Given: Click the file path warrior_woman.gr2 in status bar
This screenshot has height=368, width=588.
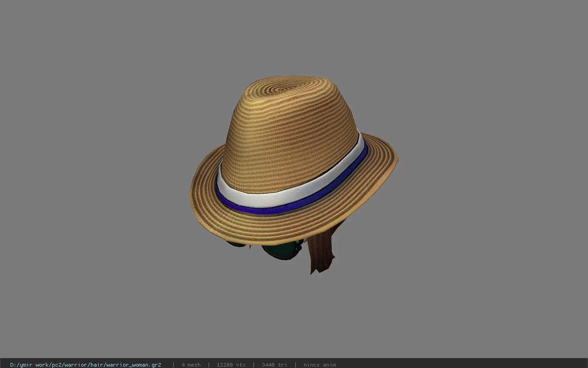Looking at the screenshot, I should point(85,365).
